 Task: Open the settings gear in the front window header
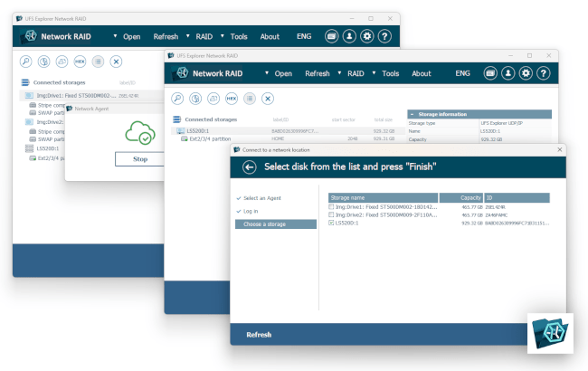pyautogui.click(x=526, y=73)
